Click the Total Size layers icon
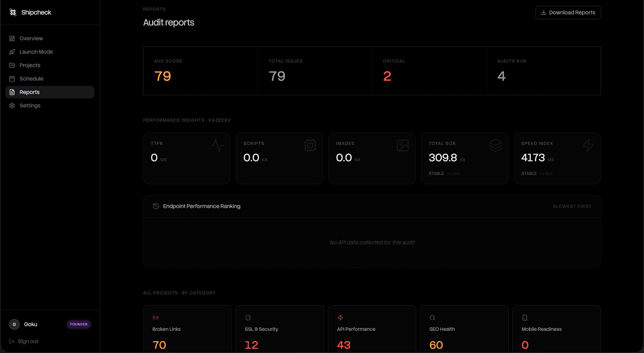This screenshot has height=353, width=644. 495,145
